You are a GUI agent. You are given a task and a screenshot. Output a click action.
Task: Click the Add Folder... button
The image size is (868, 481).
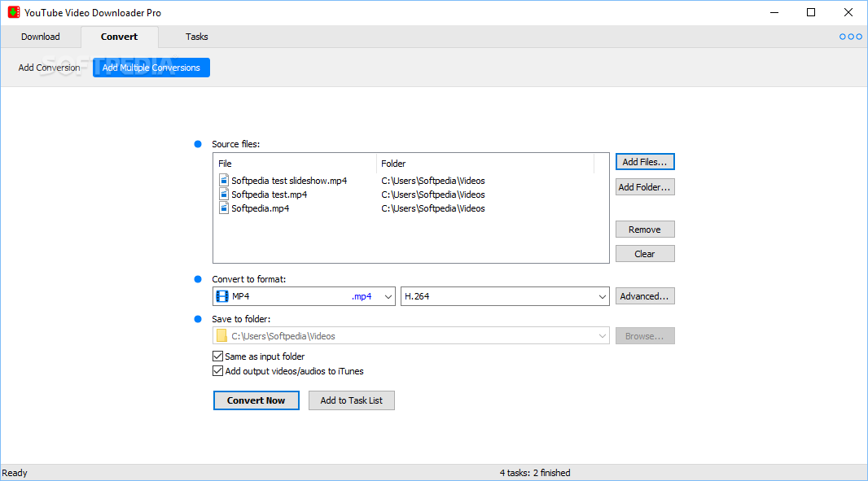(645, 187)
